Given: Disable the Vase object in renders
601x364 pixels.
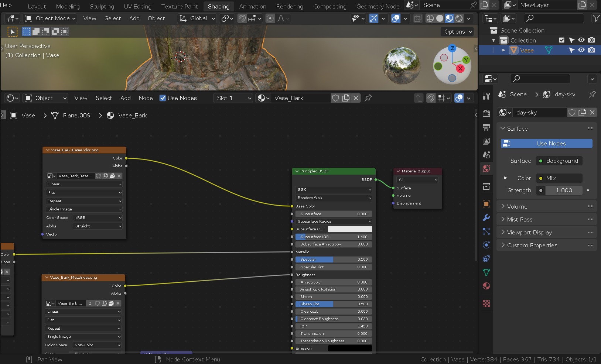Looking at the screenshot, I should (x=591, y=50).
